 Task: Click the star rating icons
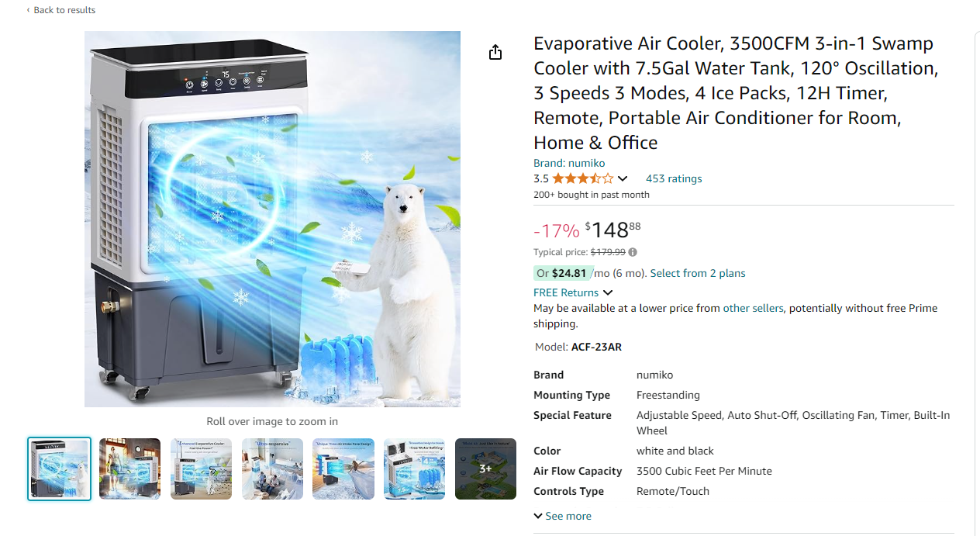click(x=582, y=178)
